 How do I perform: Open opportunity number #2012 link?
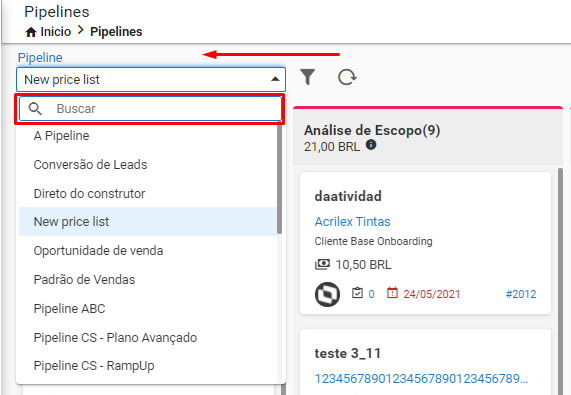pos(521,294)
